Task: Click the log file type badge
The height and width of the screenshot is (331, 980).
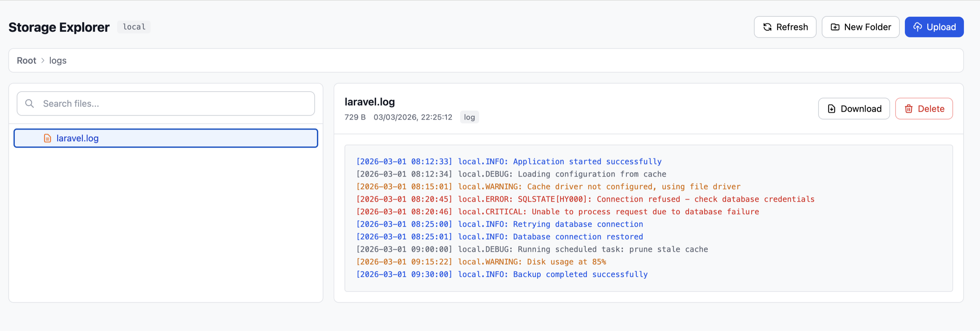Action: pyautogui.click(x=469, y=117)
